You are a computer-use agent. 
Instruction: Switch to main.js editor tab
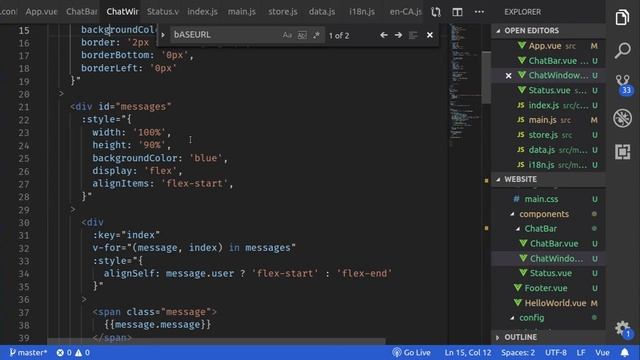click(x=242, y=12)
